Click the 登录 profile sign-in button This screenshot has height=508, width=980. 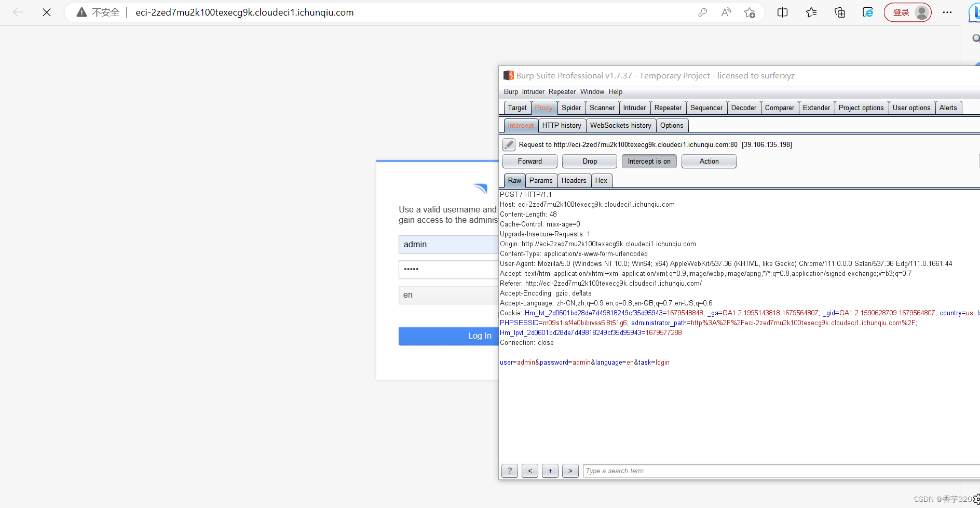[908, 12]
